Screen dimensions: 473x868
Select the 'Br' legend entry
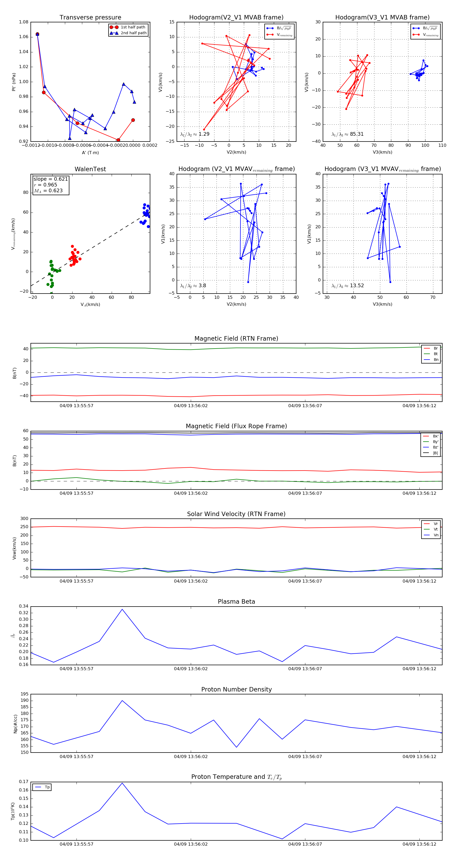tap(431, 349)
